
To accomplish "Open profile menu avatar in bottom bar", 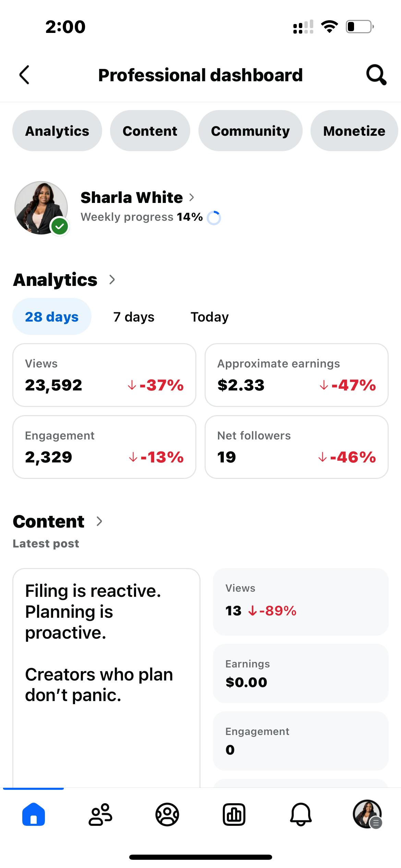I will 367,814.
